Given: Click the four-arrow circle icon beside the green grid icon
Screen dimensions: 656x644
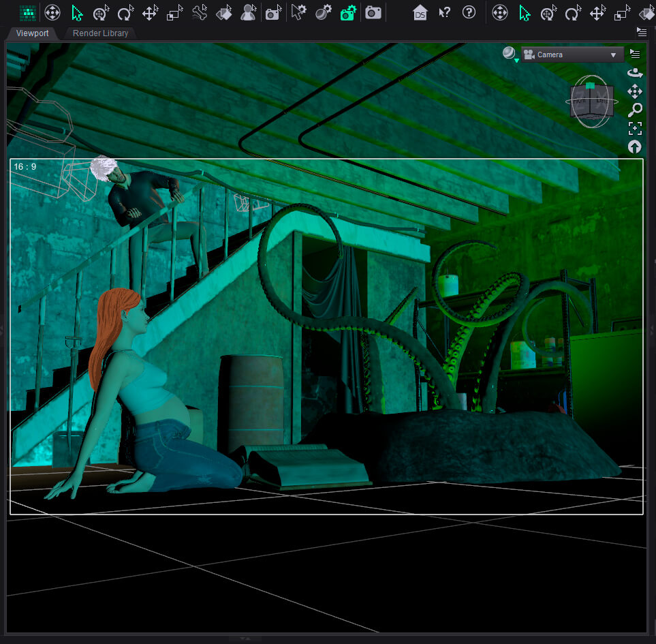Looking at the screenshot, I should 52,12.
